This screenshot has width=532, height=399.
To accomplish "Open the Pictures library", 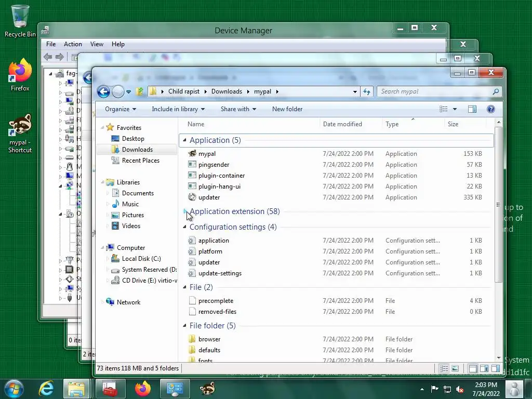I will tap(132, 215).
